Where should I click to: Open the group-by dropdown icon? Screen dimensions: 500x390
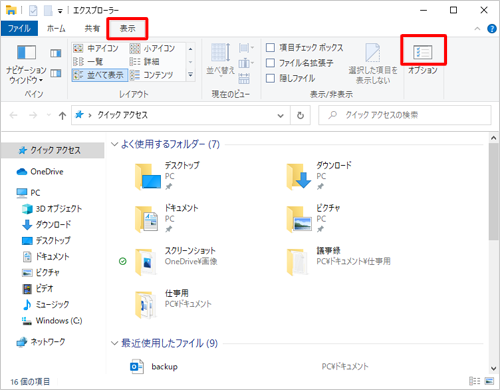click(x=246, y=48)
